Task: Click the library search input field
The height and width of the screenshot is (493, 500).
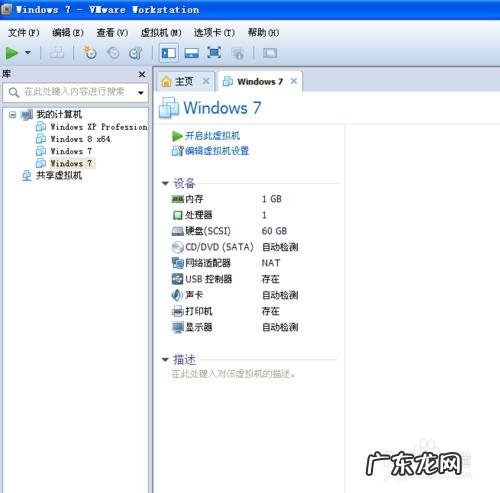Action: point(74,92)
